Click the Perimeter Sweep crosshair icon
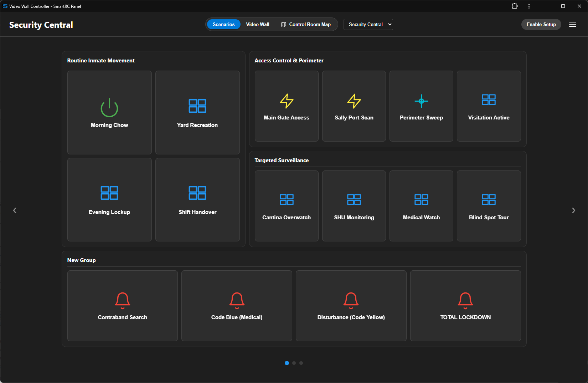This screenshot has height=383, width=588. 421,101
